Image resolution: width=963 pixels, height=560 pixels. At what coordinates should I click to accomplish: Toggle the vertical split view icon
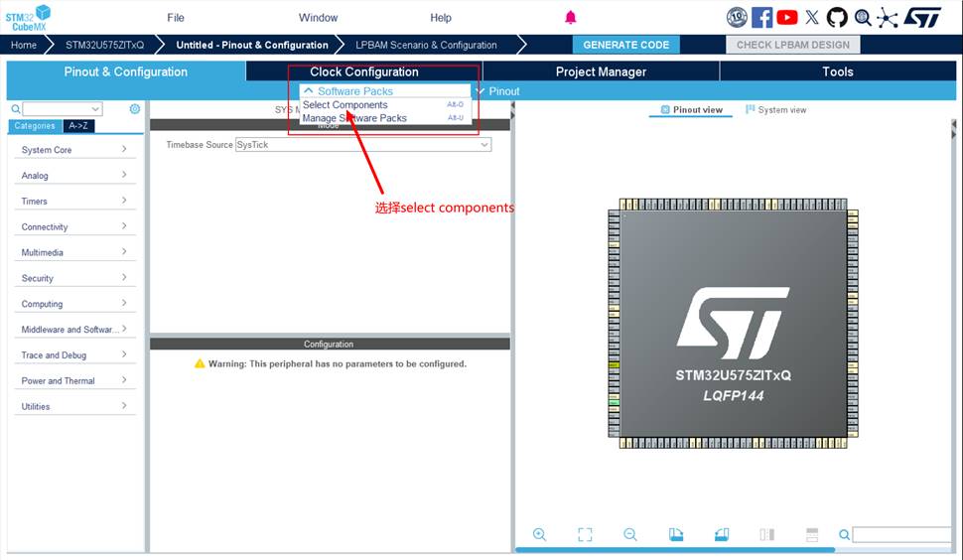767,534
